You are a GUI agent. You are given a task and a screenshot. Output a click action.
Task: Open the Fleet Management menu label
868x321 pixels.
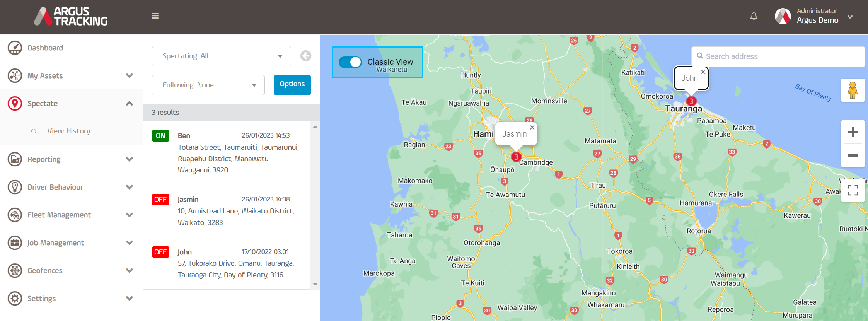(x=59, y=215)
